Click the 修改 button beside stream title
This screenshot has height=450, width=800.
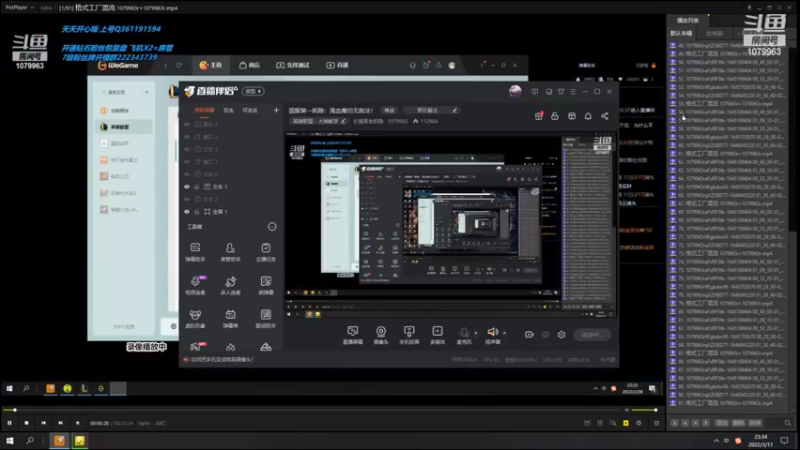pos(389,110)
